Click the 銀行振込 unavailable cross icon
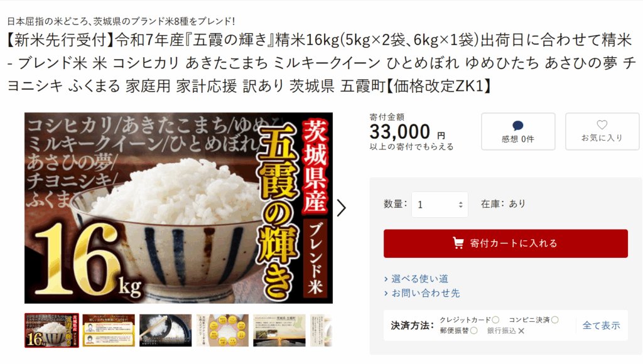This screenshot has height=364, width=643. pyautogui.click(x=521, y=331)
